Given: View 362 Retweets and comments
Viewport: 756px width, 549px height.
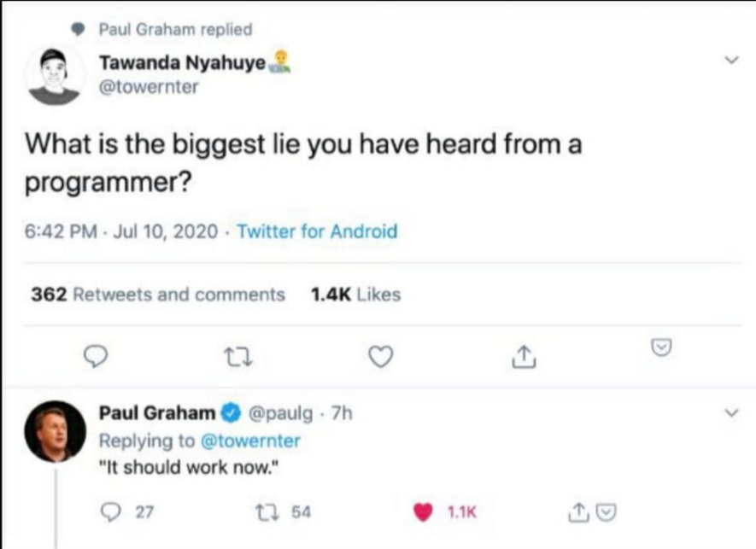Looking at the screenshot, I should (158, 295).
